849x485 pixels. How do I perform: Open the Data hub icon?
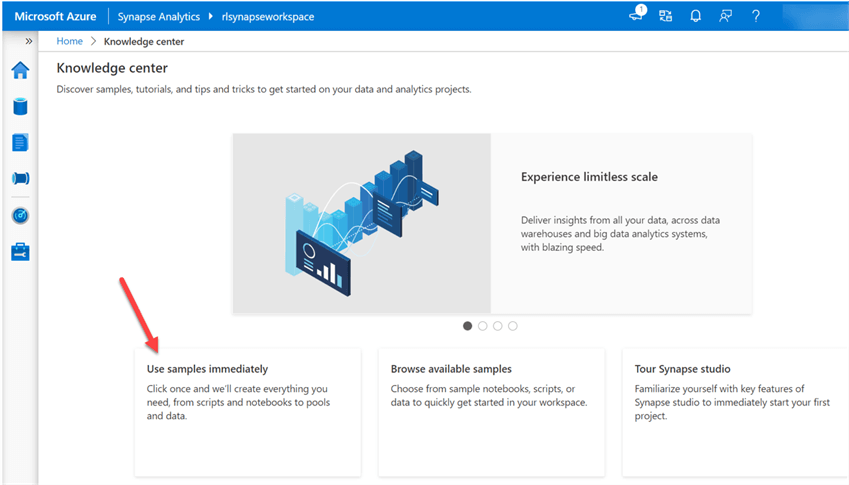pos(20,106)
